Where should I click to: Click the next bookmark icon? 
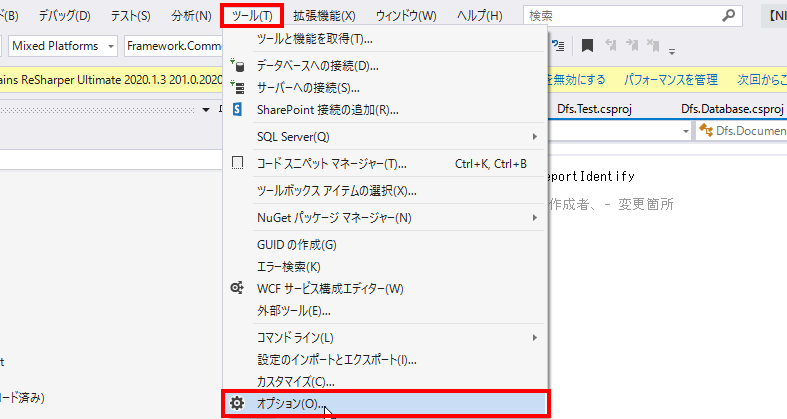coord(632,45)
